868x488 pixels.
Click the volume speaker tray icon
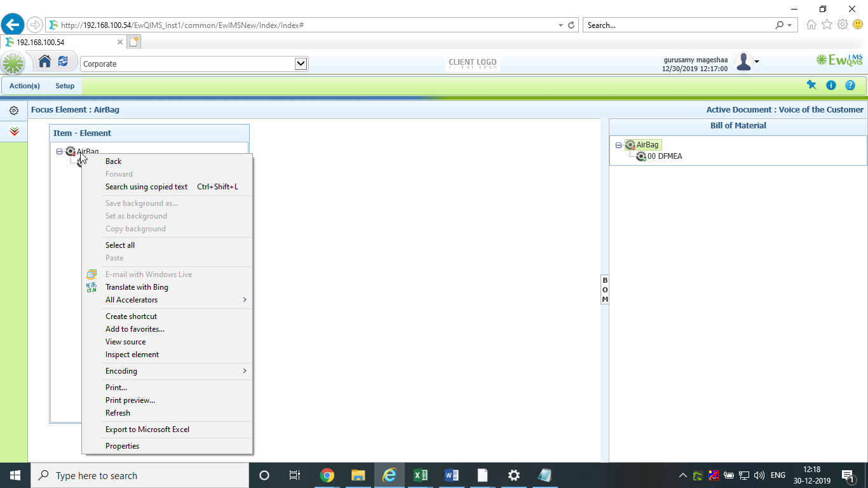pyautogui.click(x=759, y=475)
